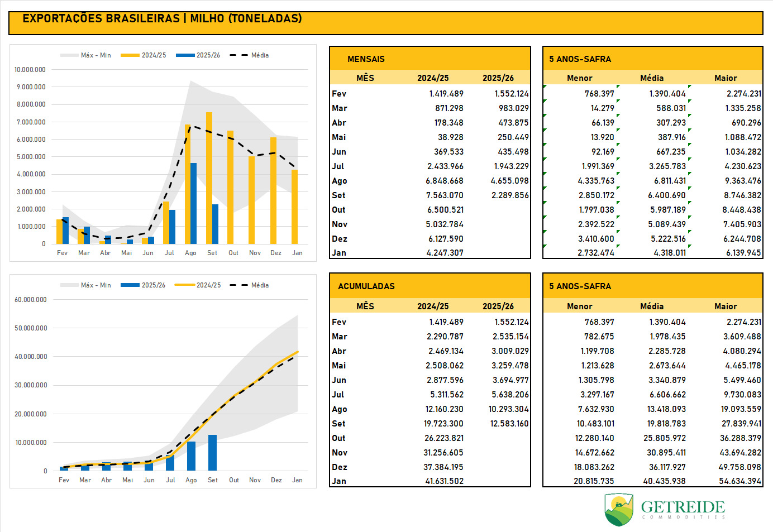Click the value "2.433.966" for Jul

[445, 166]
